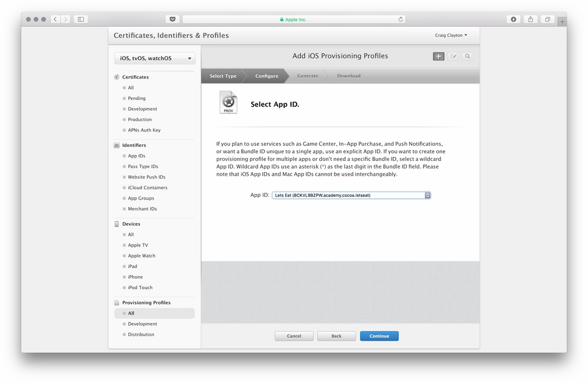Click the Devices section icon

(x=116, y=224)
